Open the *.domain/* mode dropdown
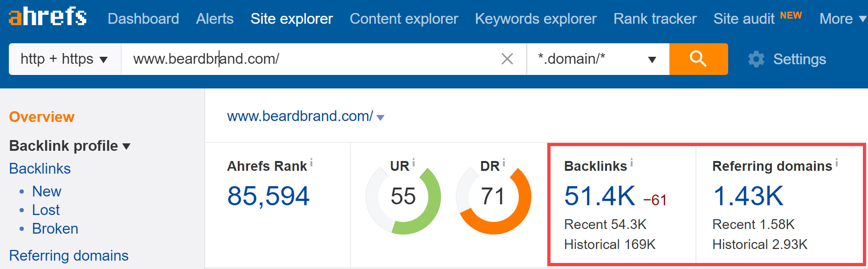 point(598,59)
